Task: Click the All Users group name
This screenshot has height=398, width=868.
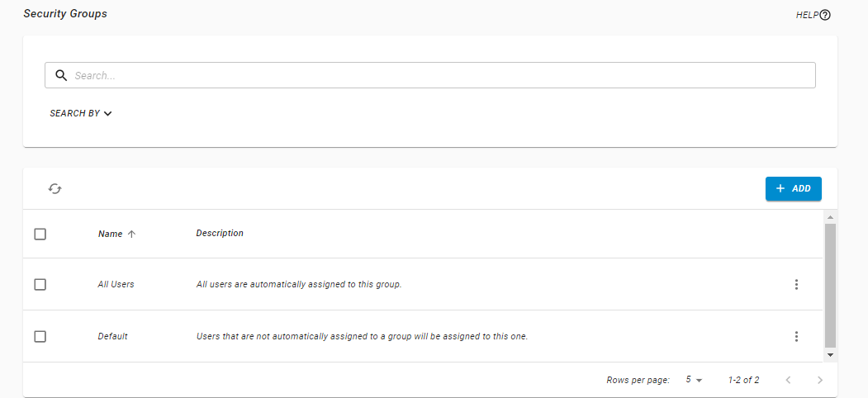Action: [116, 285]
